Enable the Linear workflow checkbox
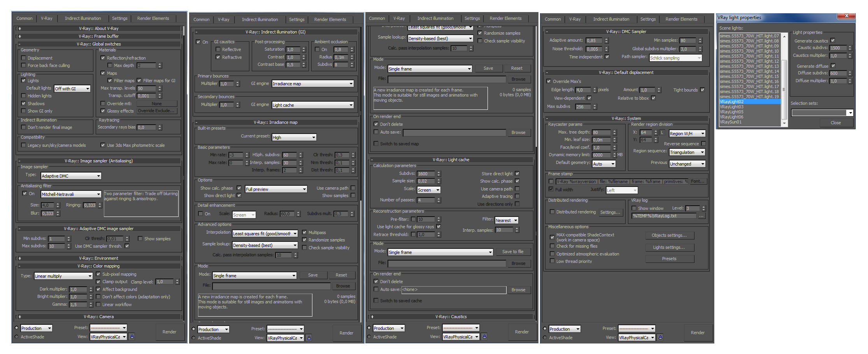Screen dimensions: 868x354 (98, 305)
